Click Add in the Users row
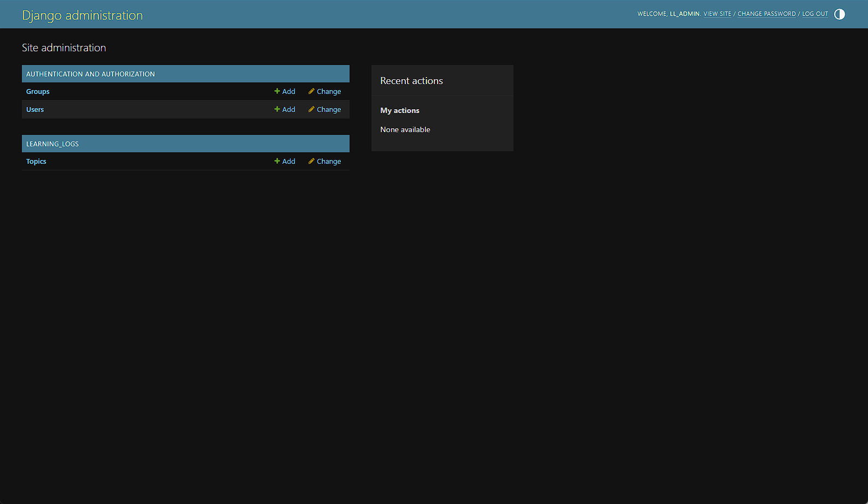The height and width of the screenshot is (504, 868). point(285,109)
